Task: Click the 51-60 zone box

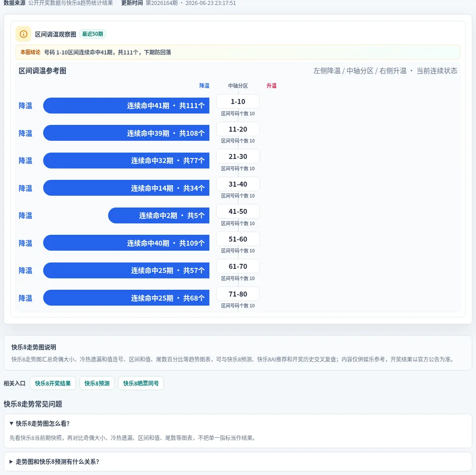Action: coord(238,239)
